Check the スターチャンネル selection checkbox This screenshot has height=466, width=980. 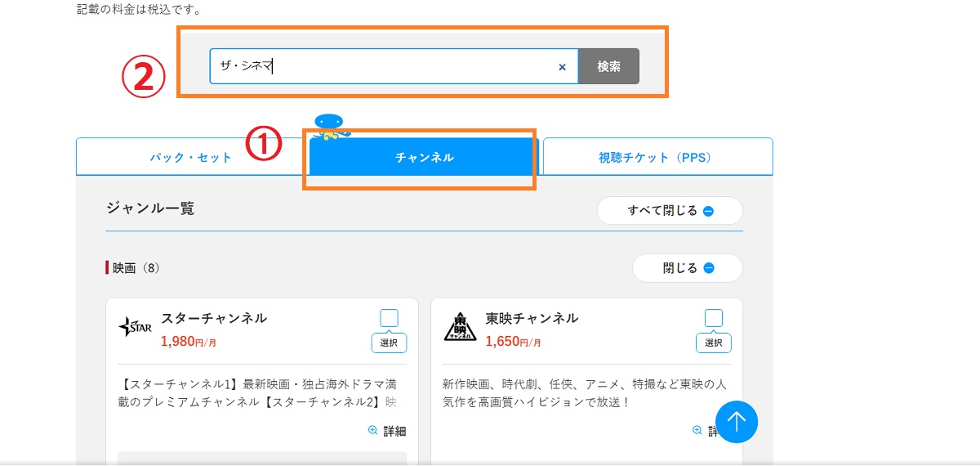click(x=389, y=318)
